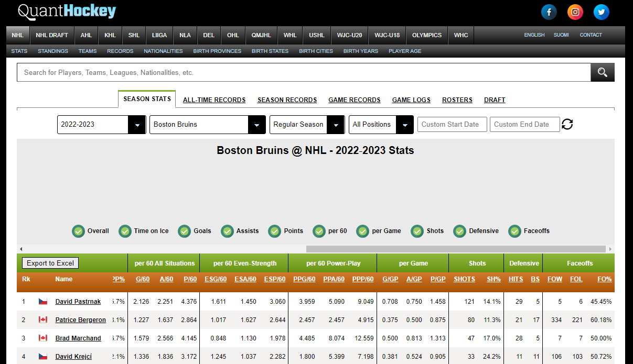Screen dimensions: 633x364
Task: Sort table by G/60 column
Action: click(142, 279)
